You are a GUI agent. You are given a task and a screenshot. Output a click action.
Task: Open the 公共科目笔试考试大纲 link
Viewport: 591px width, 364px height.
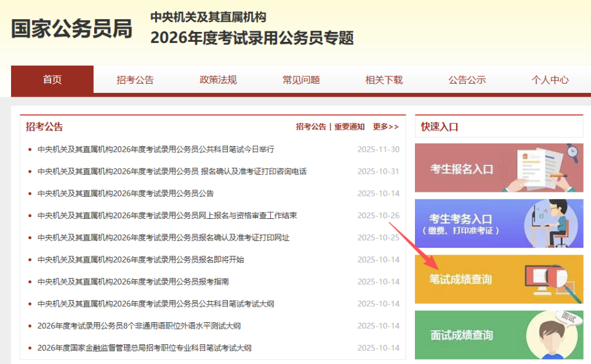coord(156,303)
